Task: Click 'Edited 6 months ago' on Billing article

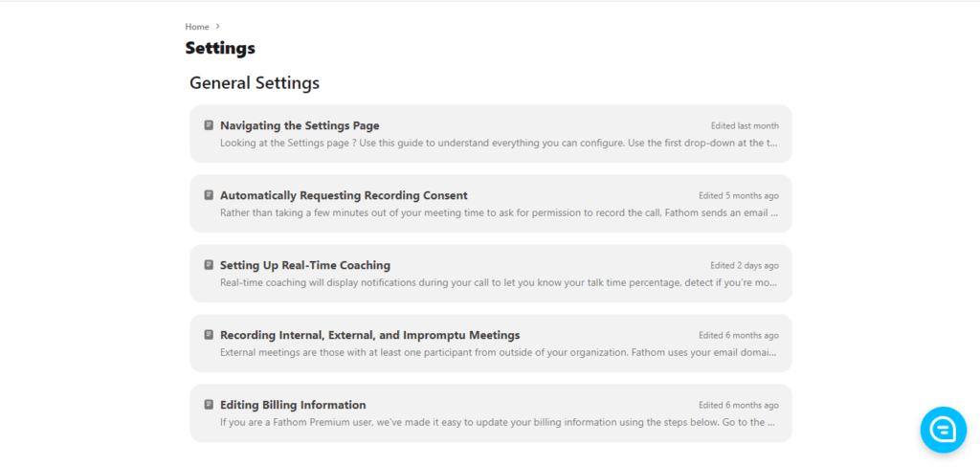Action: (739, 405)
